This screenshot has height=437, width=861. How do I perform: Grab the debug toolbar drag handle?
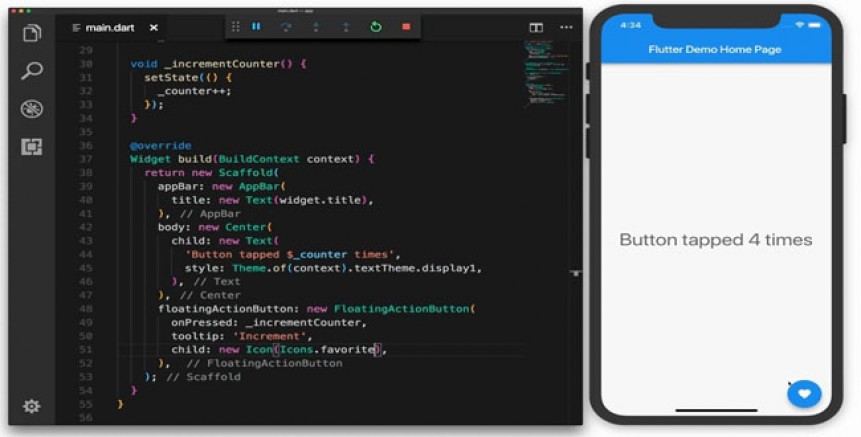pyautogui.click(x=236, y=27)
